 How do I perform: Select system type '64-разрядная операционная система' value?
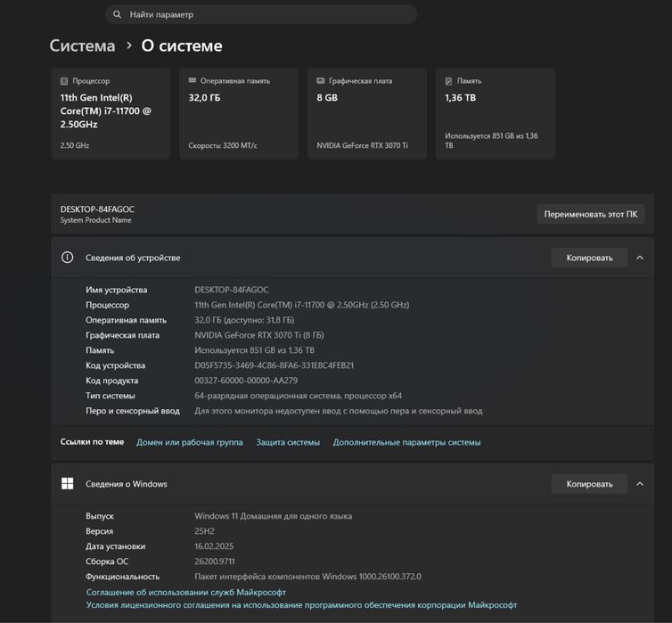(299, 396)
